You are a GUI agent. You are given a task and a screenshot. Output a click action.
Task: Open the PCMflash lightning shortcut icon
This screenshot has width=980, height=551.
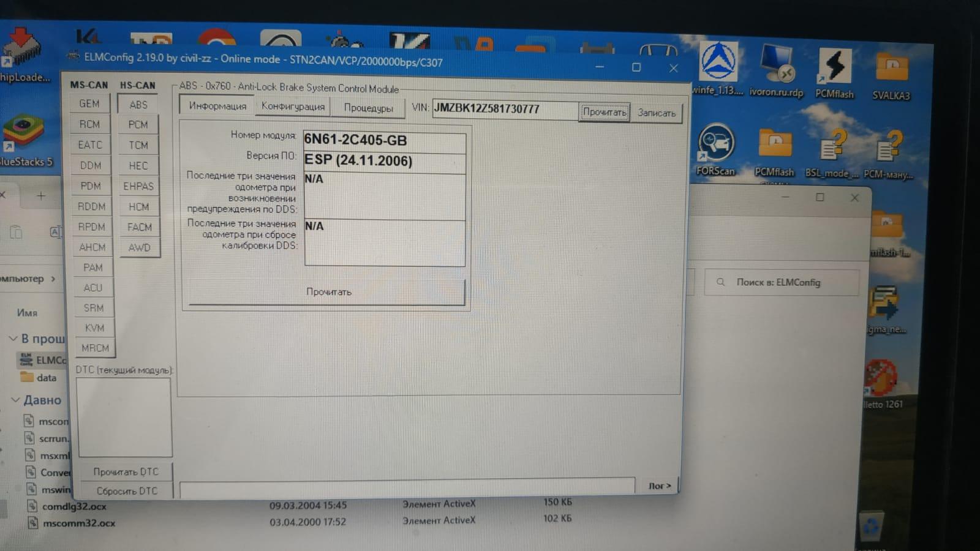(834, 67)
